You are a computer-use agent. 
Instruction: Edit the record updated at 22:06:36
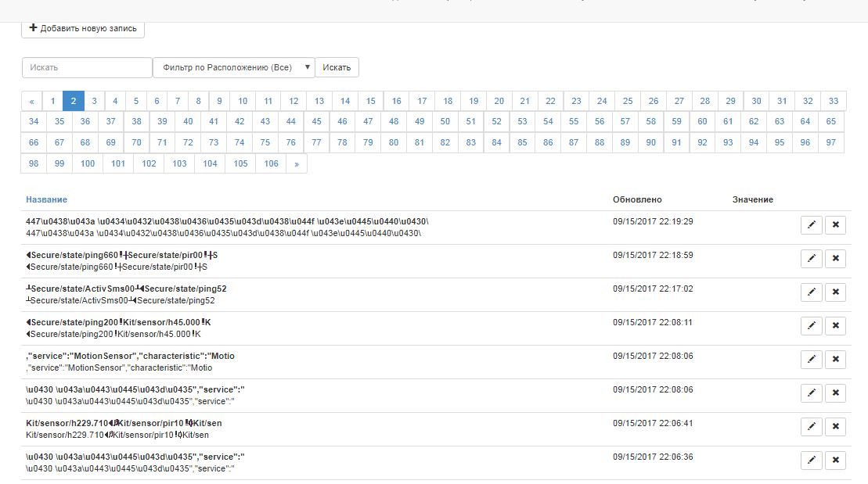click(x=812, y=461)
